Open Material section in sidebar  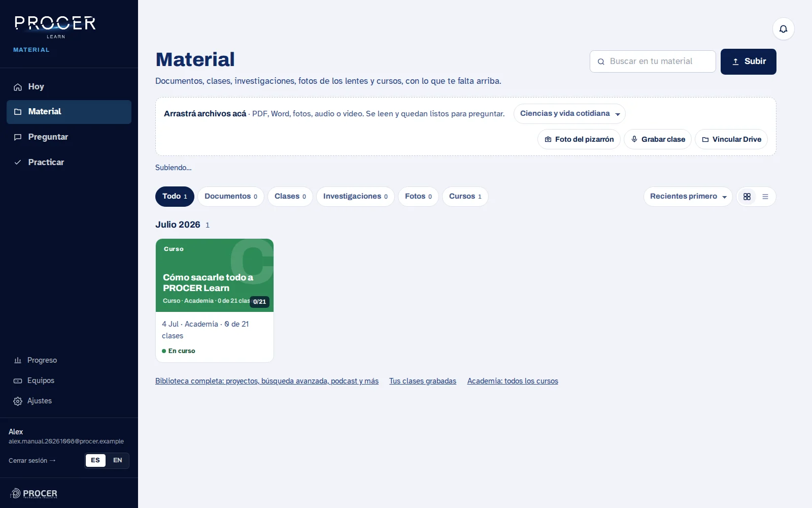point(69,112)
